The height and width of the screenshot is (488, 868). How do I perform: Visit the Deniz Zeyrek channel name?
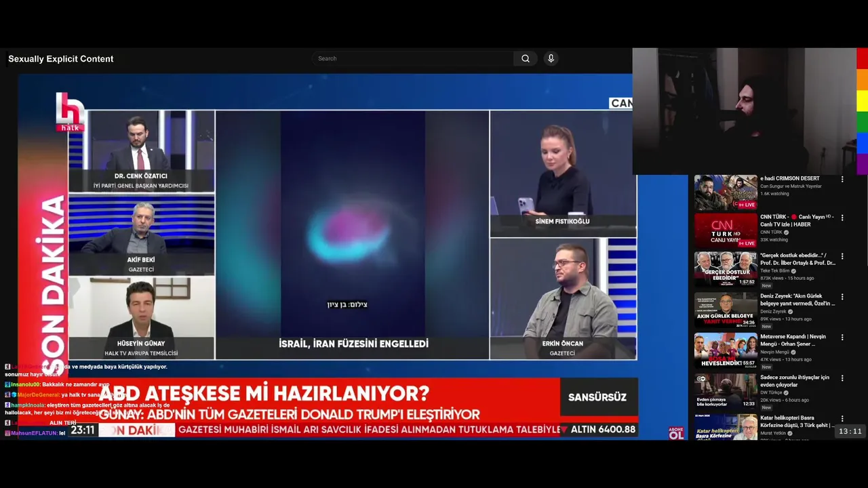[773, 312]
